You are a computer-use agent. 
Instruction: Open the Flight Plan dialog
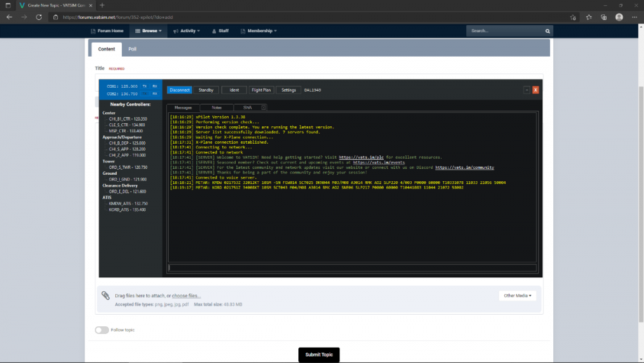[261, 90]
